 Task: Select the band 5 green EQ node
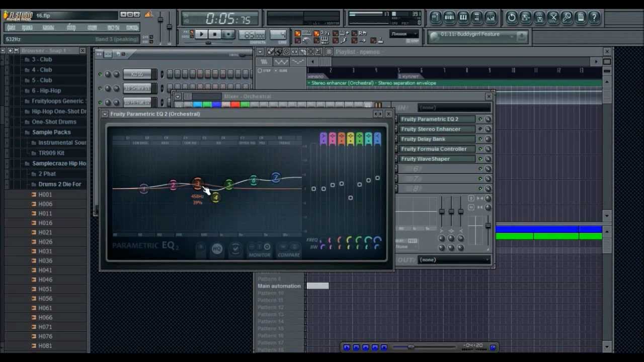click(x=229, y=185)
